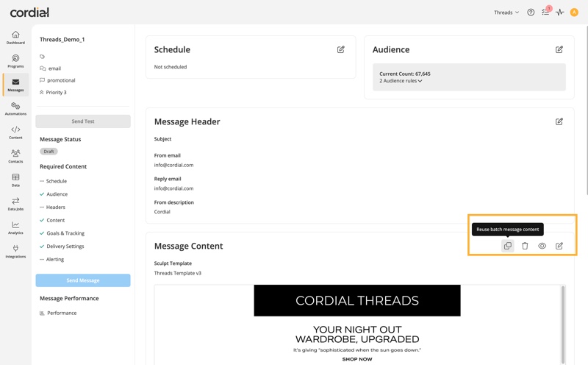Open the Performance link
This screenshot has width=588, height=365.
(x=62, y=313)
